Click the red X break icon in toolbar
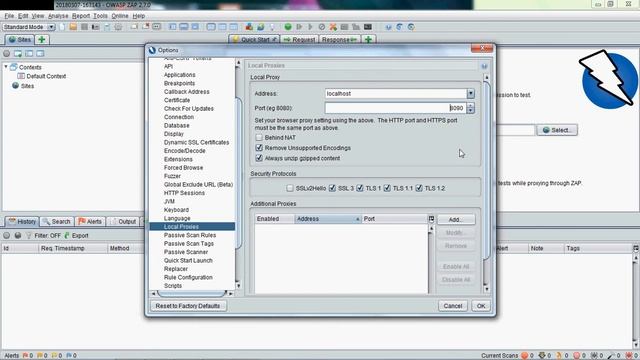 (333, 27)
